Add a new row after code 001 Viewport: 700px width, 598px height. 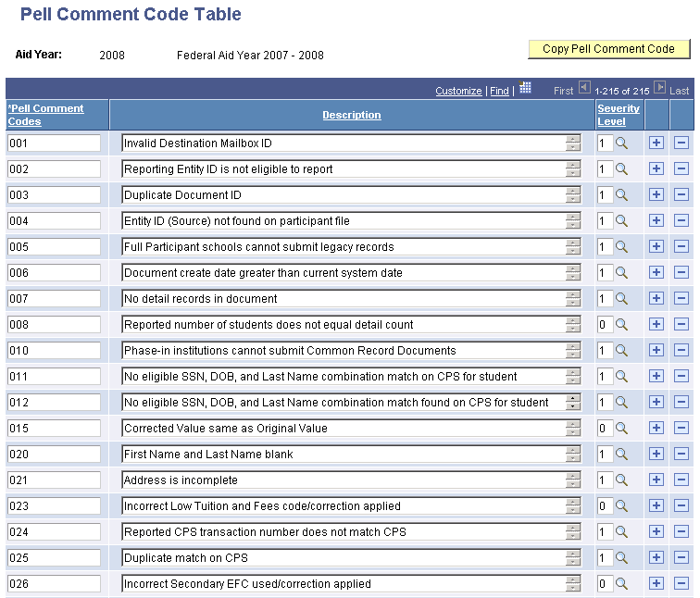(x=656, y=143)
